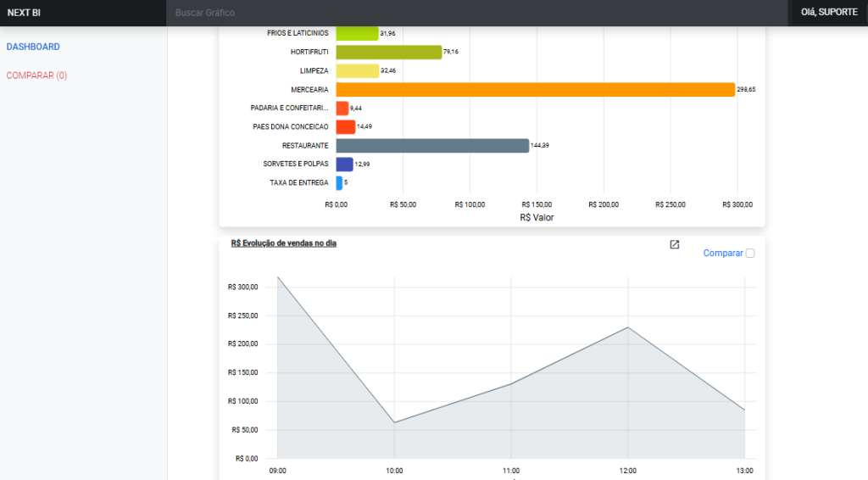The width and height of the screenshot is (868, 480).
Task: Open the COMPARAR (0) menu item
Action: click(36, 75)
